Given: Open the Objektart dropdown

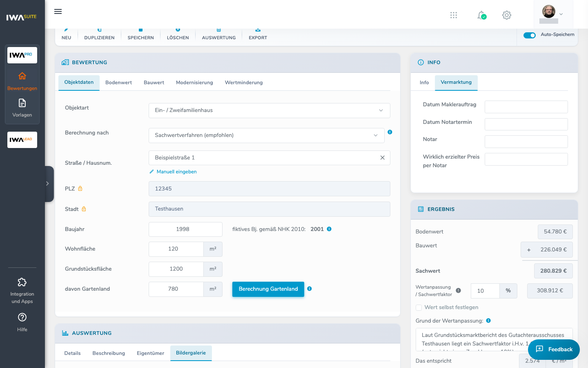Looking at the screenshot, I should click(x=269, y=110).
